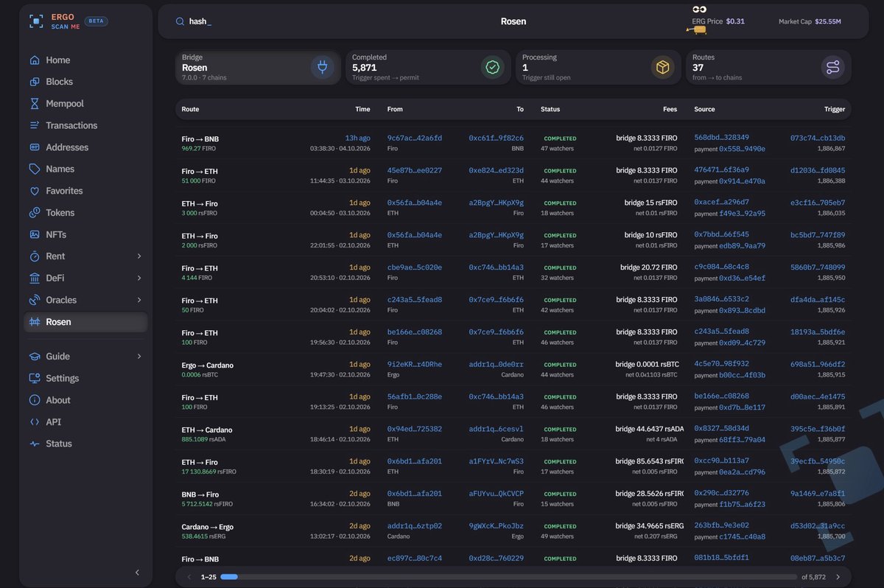Click the pagination progress slider

coord(508,577)
